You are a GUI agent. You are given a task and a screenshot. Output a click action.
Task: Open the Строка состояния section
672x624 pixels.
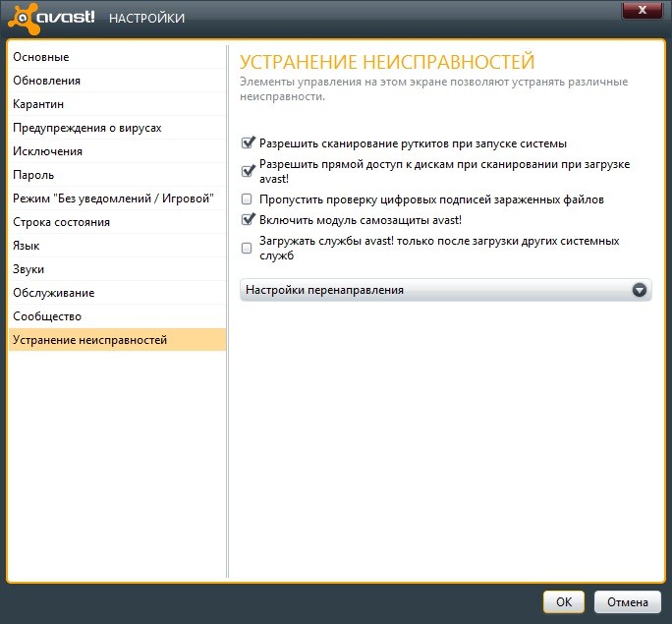[117, 222]
